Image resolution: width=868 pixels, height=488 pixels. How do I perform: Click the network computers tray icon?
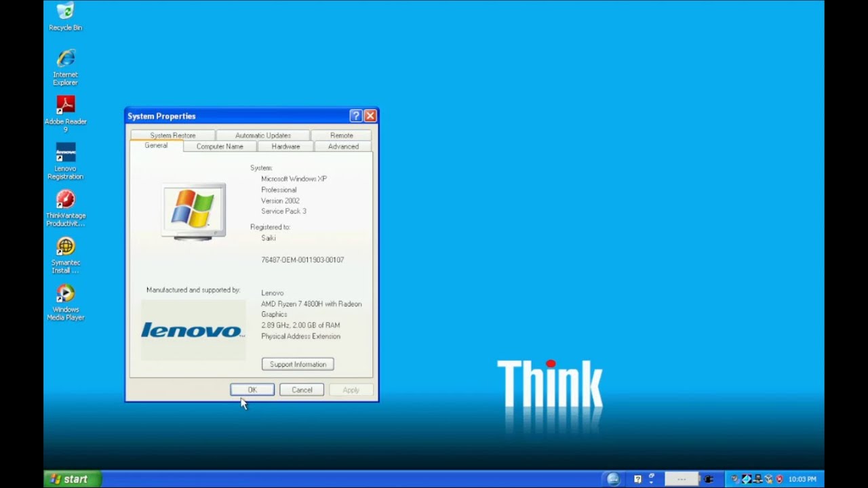tap(757, 479)
